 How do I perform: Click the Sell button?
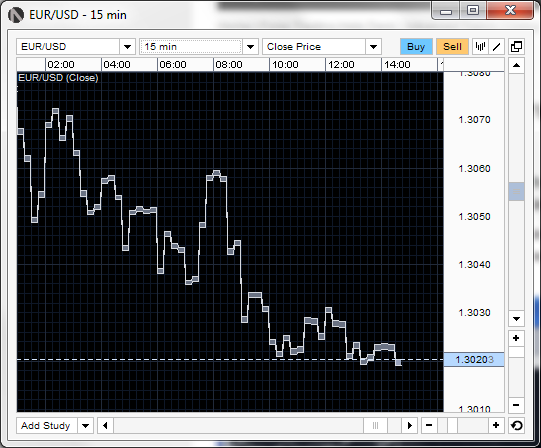452,47
